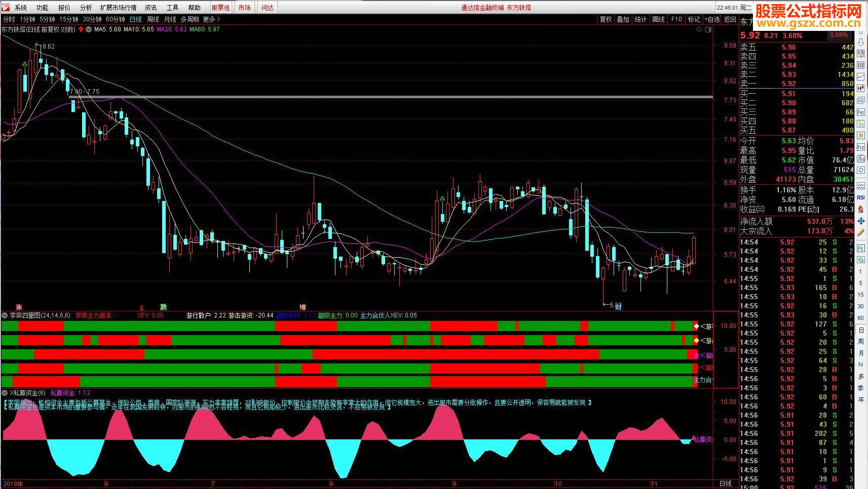
Task: Switch to the 周线 period tab
Action: [153, 19]
